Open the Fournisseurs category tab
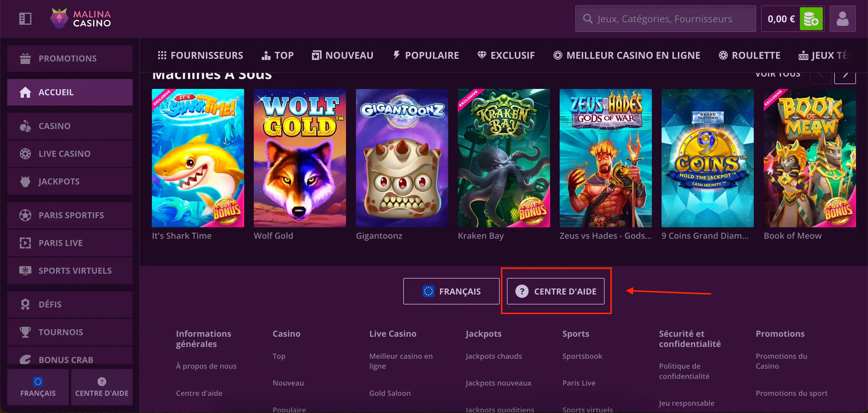The image size is (868, 413). (x=200, y=55)
